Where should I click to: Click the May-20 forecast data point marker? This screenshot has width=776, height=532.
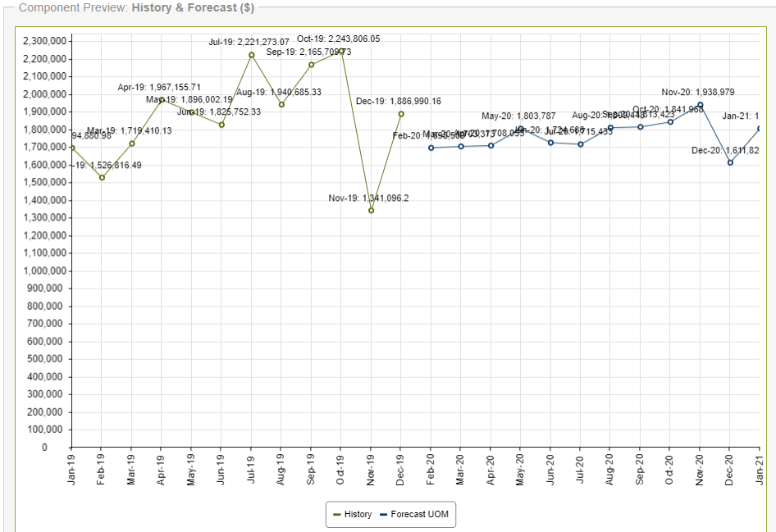click(x=521, y=129)
